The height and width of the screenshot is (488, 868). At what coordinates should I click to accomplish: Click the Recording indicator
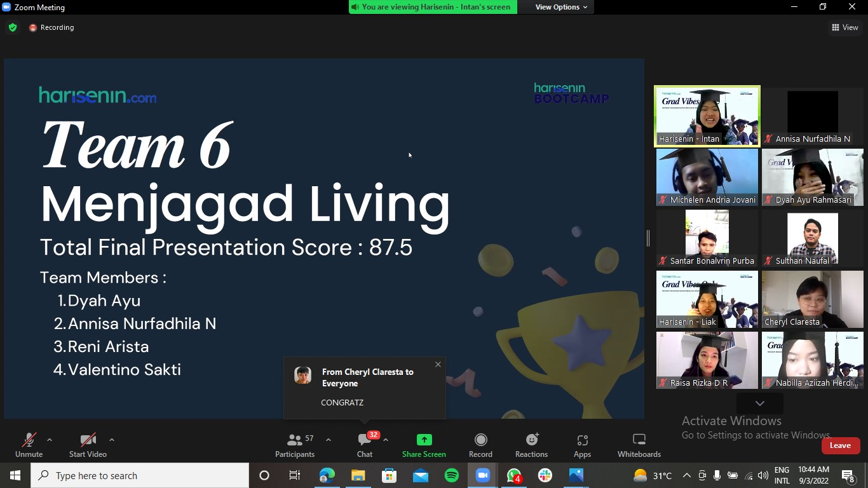pos(51,27)
